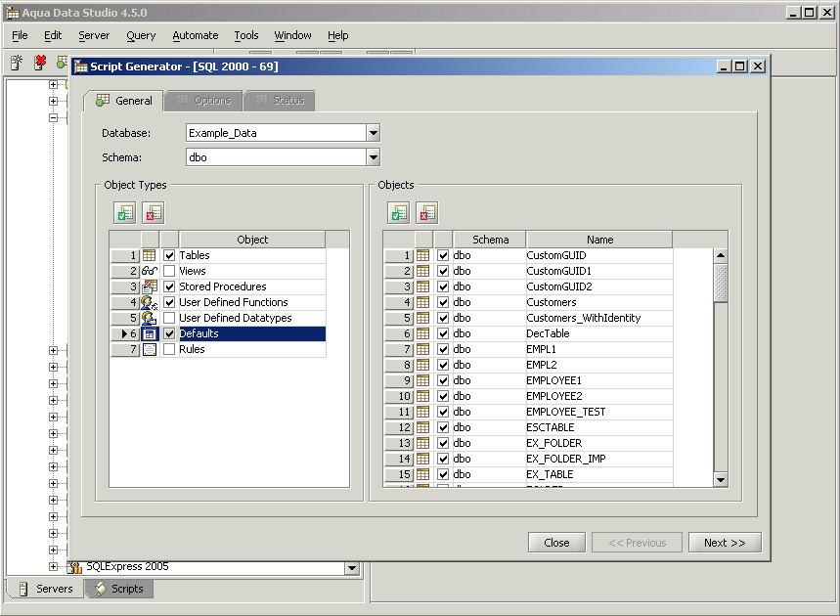Open the Database dropdown

[374, 133]
